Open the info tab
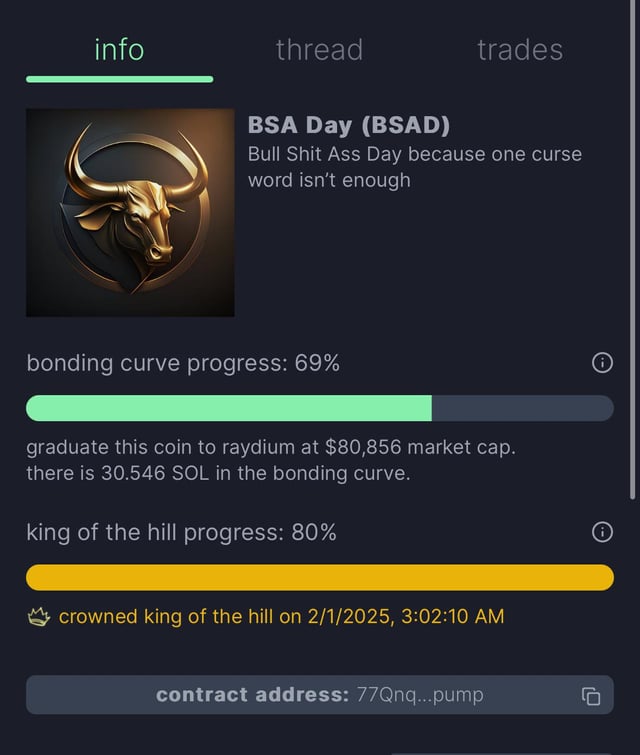The image size is (640, 755). coord(119,49)
